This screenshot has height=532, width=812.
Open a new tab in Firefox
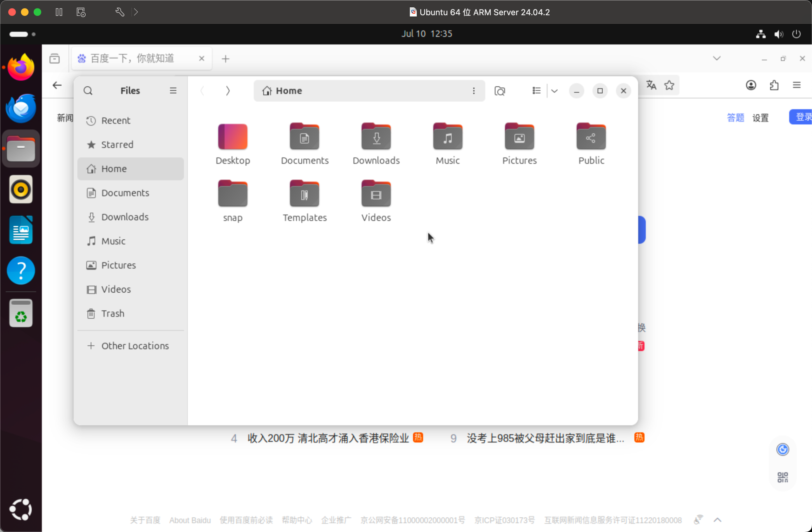pyautogui.click(x=226, y=59)
